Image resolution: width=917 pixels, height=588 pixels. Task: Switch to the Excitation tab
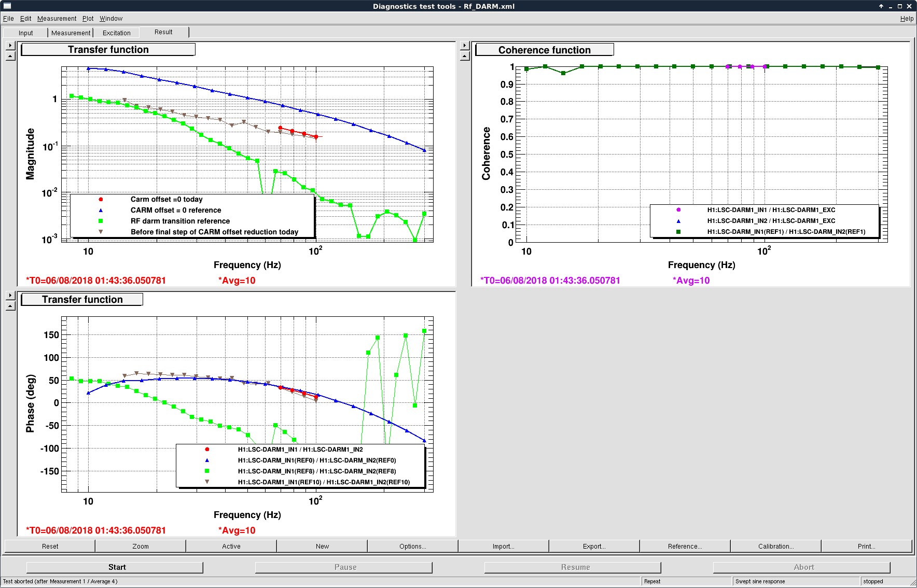pos(116,33)
